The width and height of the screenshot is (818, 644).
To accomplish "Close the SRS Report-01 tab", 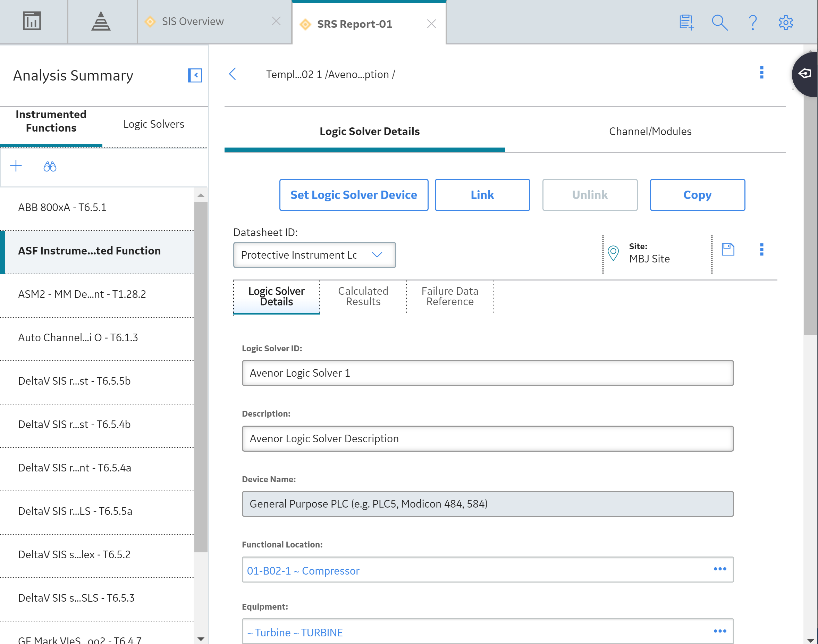I will pos(432,24).
